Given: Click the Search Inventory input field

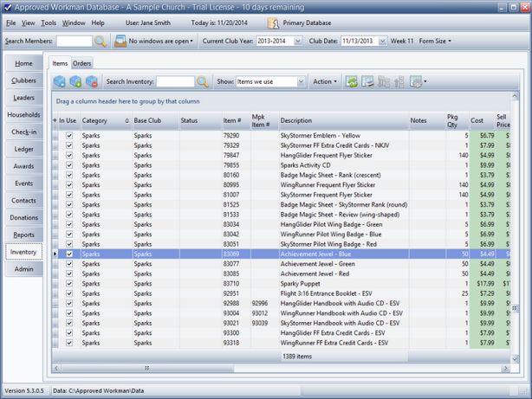Looking at the screenshot, I should pyautogui.click(x=175, y=81).
